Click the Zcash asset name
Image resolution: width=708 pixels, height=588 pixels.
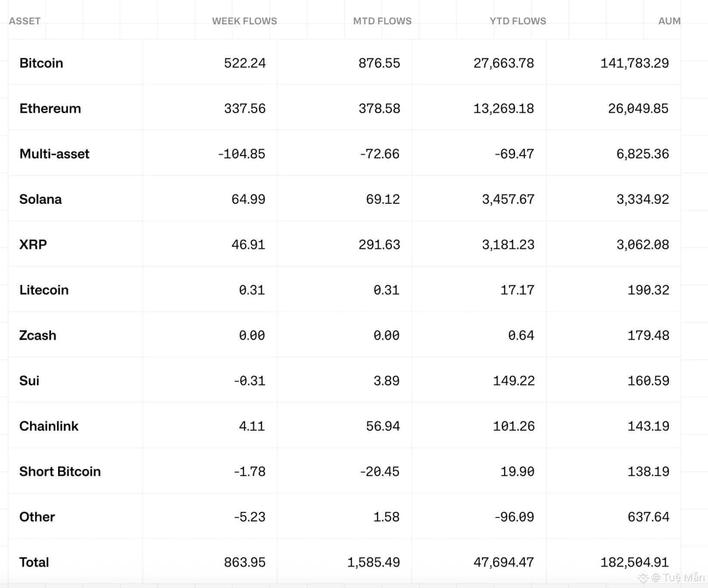pyautogui.click(x=37, y=335)
